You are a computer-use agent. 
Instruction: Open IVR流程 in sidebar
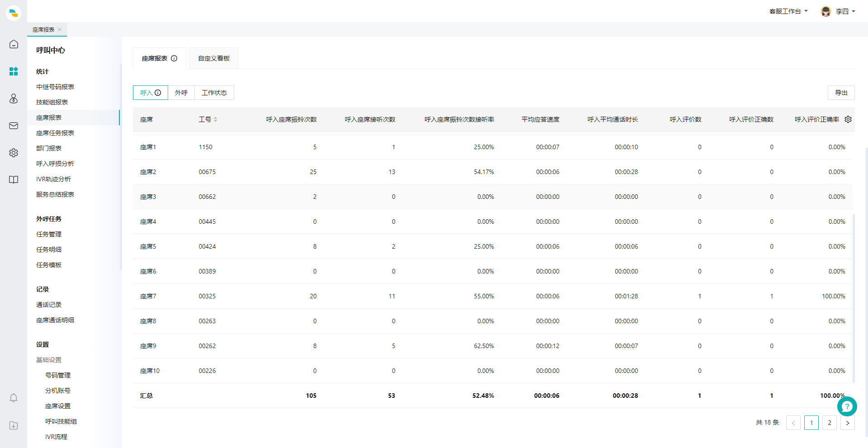coord(56,437)
